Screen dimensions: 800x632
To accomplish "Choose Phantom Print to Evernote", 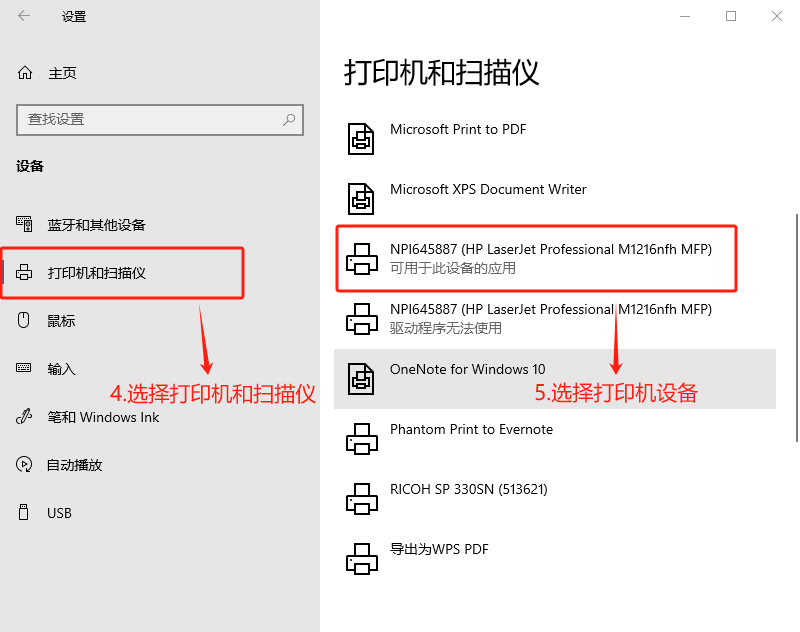I will click(555, 439).
